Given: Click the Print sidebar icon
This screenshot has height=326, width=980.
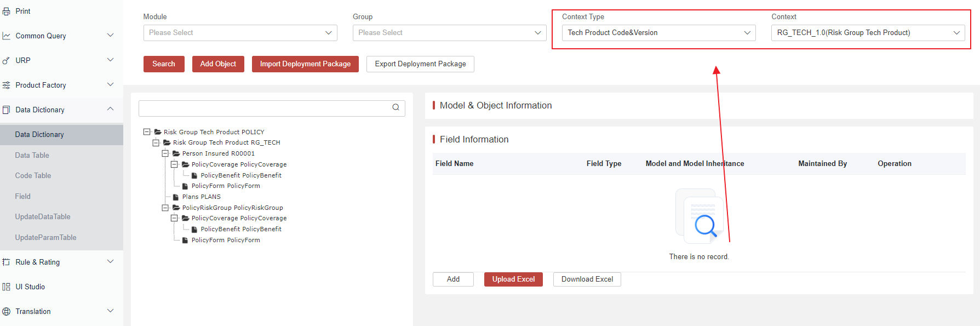Looking at the screenshot, I should (x=7, y=11).
